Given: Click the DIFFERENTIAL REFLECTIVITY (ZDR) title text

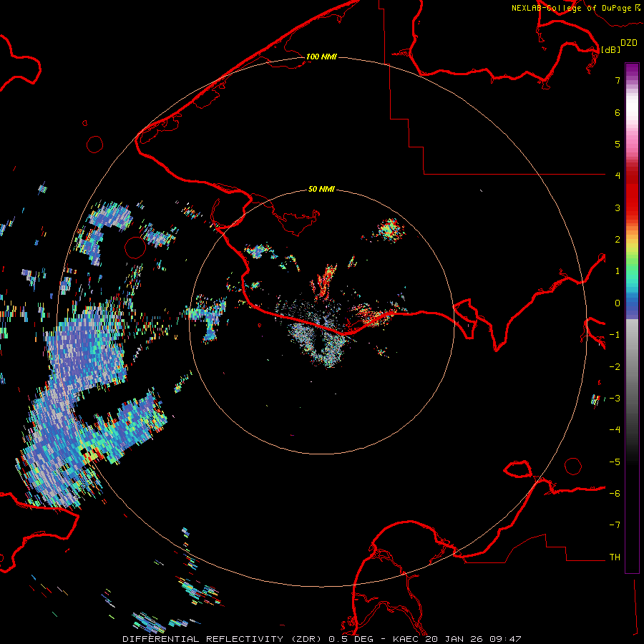Looking at the screenshot, I should pyautogui.click(x=223, y=639).
